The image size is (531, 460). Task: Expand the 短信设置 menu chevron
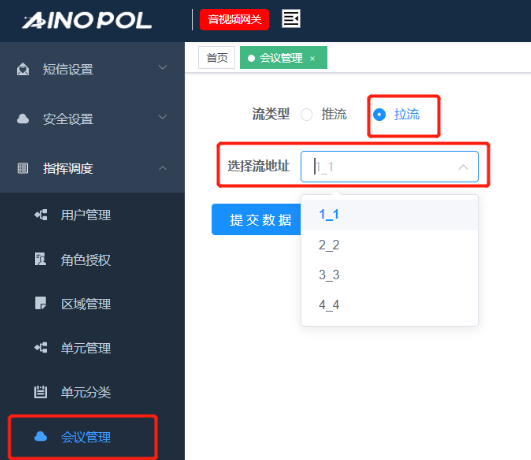(163, 67)
